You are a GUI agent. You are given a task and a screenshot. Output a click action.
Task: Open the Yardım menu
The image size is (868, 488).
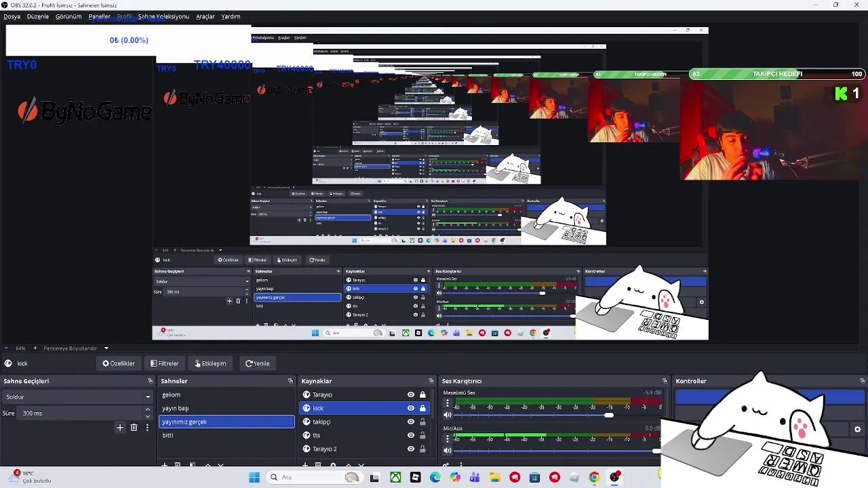click(x=231, y=16)
